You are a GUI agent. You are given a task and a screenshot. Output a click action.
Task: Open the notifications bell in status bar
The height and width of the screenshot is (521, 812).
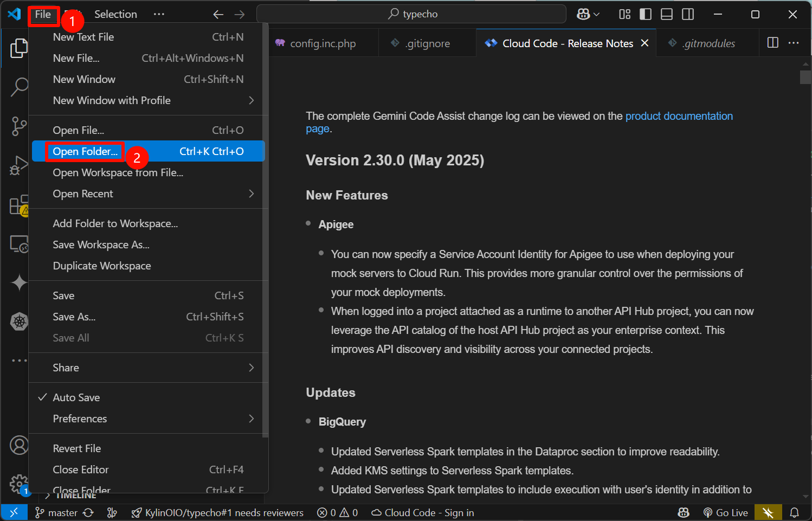pos(794,512)
